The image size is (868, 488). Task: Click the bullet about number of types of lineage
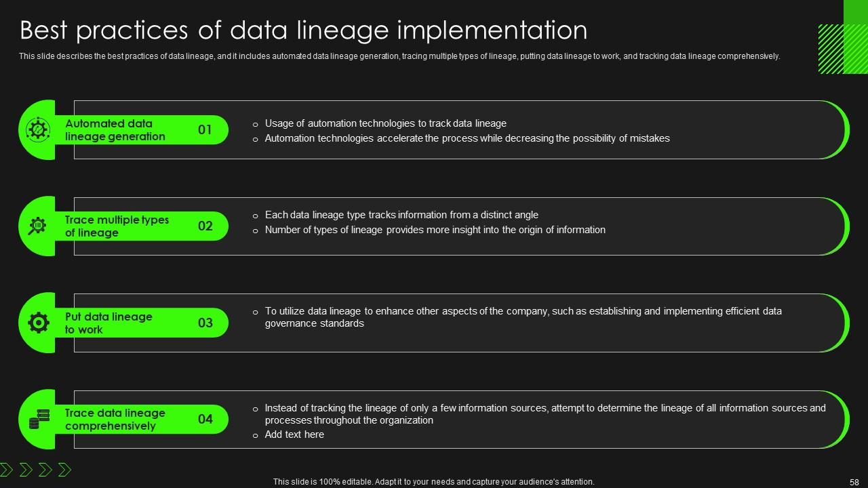pos(435,230)
